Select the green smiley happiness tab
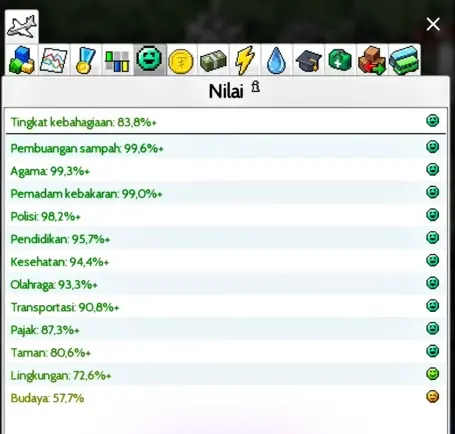Screen dimensions: 455x434 click(x=149, y=59)
